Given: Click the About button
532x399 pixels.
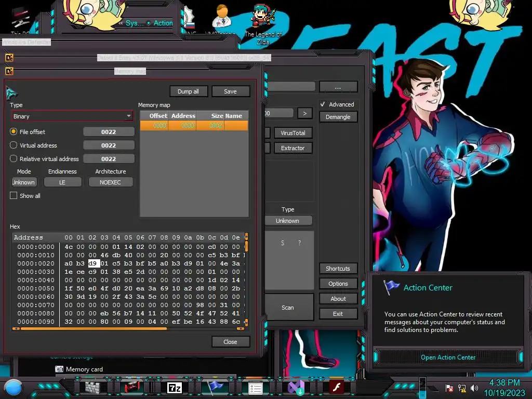Looking at the screenshot, I should click(338, 299).
